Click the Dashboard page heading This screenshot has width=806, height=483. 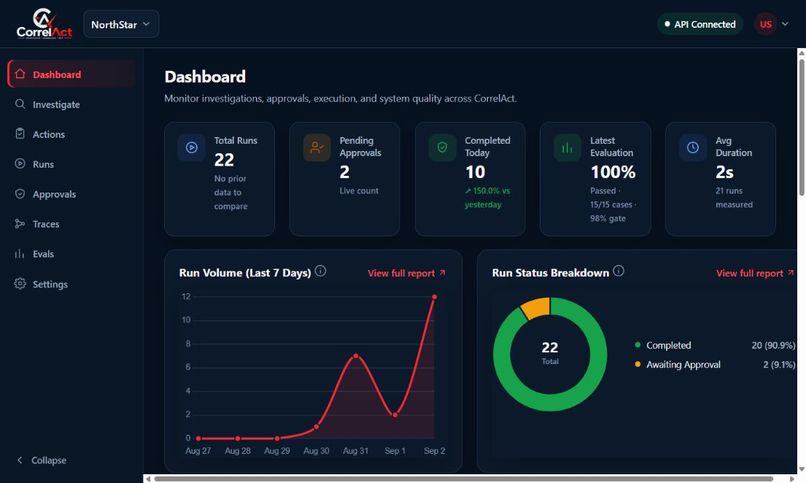(205, 77)
